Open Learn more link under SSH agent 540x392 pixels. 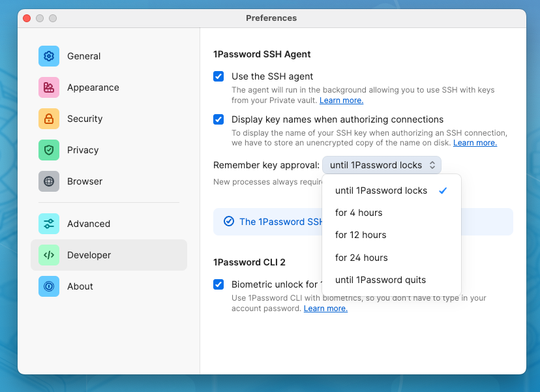(341, 100)
